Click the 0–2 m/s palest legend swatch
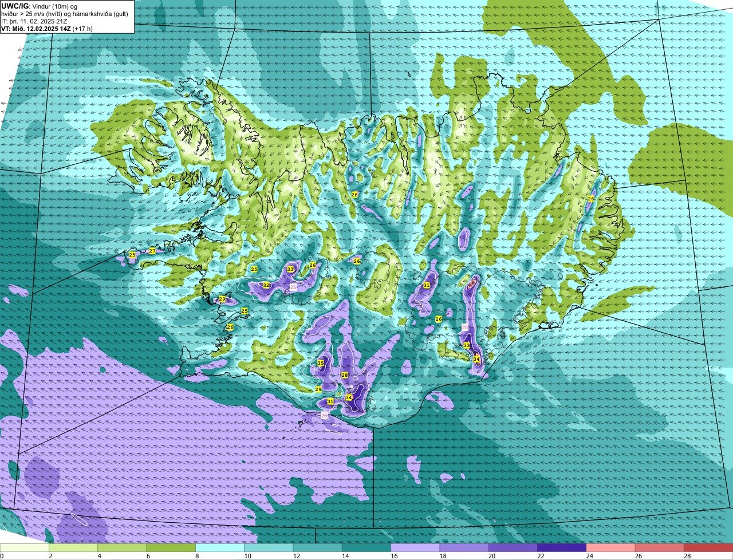This screenshot has height=560, width=733. point(25,548)
